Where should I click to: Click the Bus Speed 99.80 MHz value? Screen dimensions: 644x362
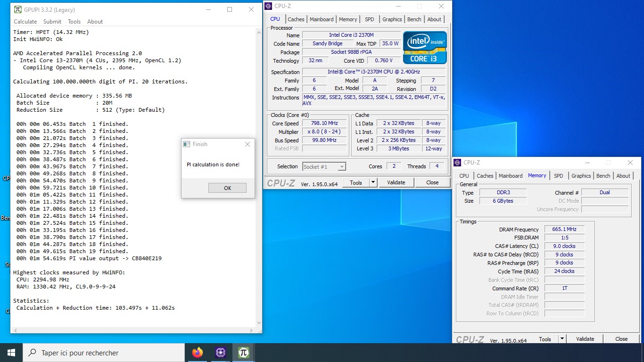[x=324, y=140]
